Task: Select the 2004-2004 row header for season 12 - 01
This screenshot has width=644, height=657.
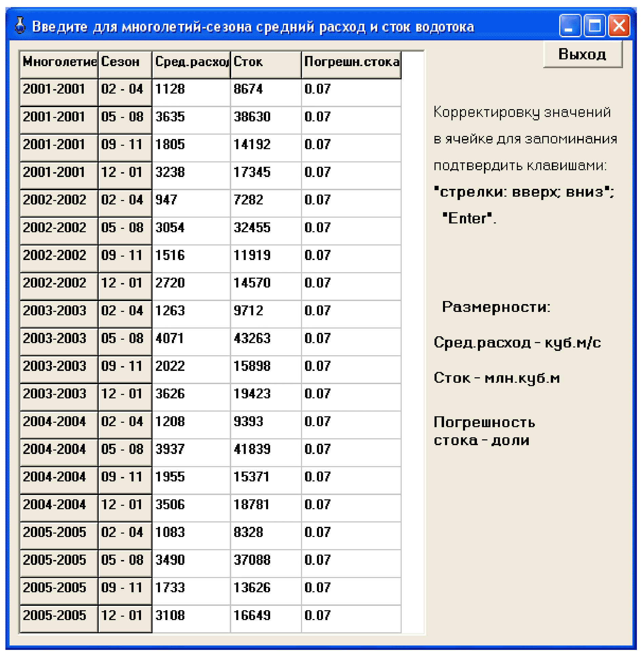Action: [59, 508]
